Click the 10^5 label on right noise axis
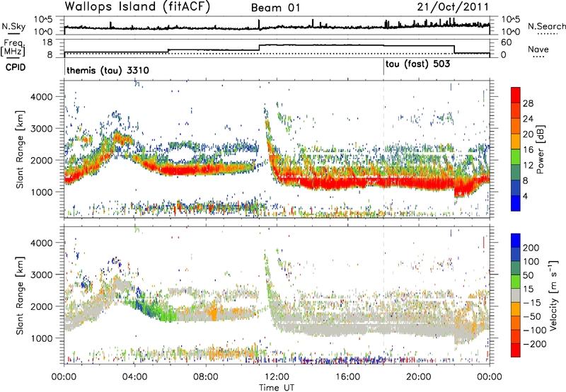566x392 pixels. 511,19
